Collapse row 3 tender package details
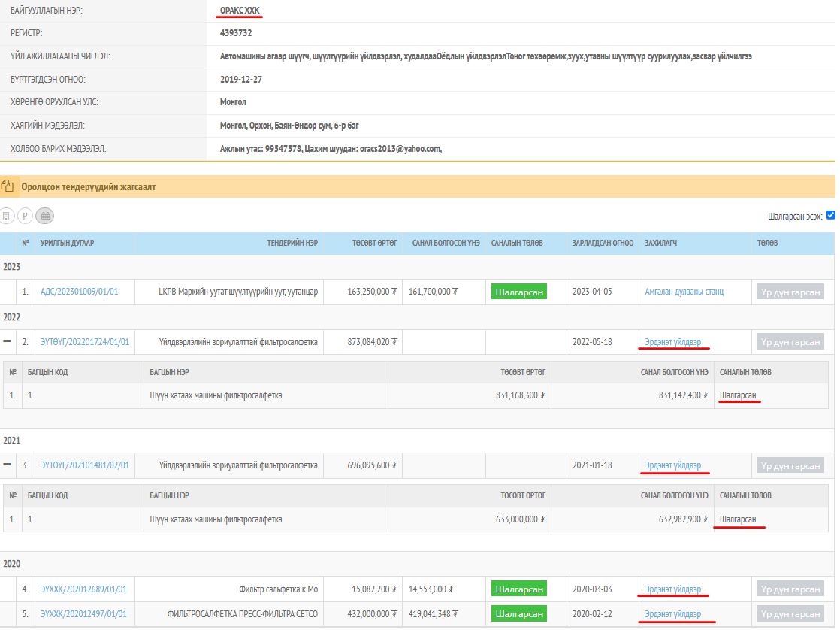This screenshot has height=630, width=840. (x=8, y=465)
